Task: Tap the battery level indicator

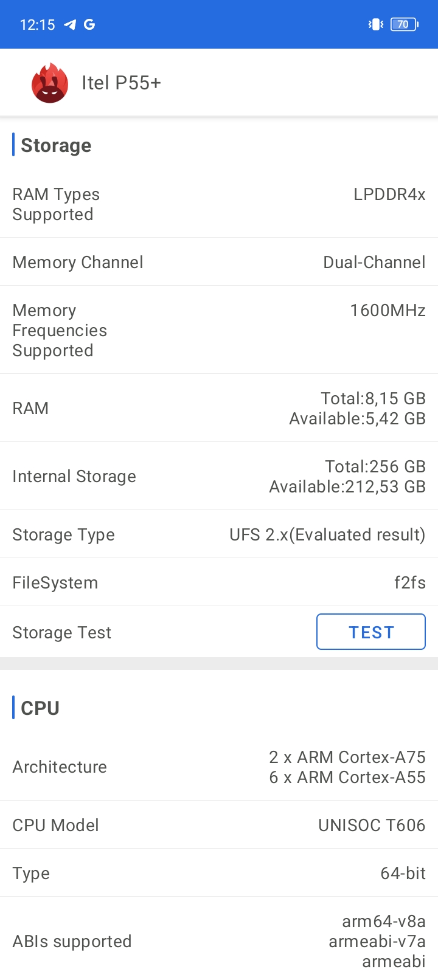Action: click(x=404, y=24)
